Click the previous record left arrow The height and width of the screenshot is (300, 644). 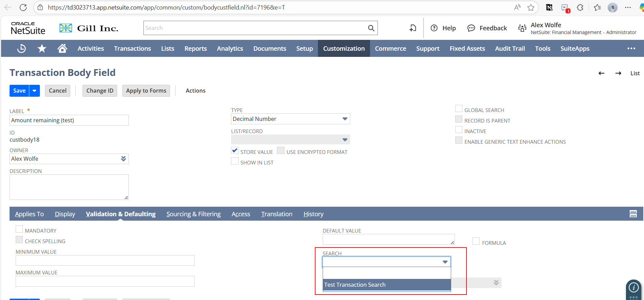point(601,73)
